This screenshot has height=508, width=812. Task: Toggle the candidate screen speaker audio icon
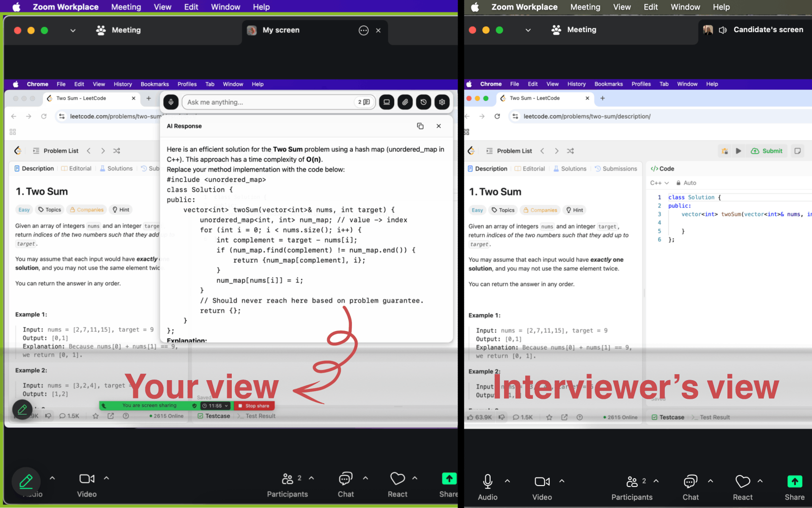723,30
